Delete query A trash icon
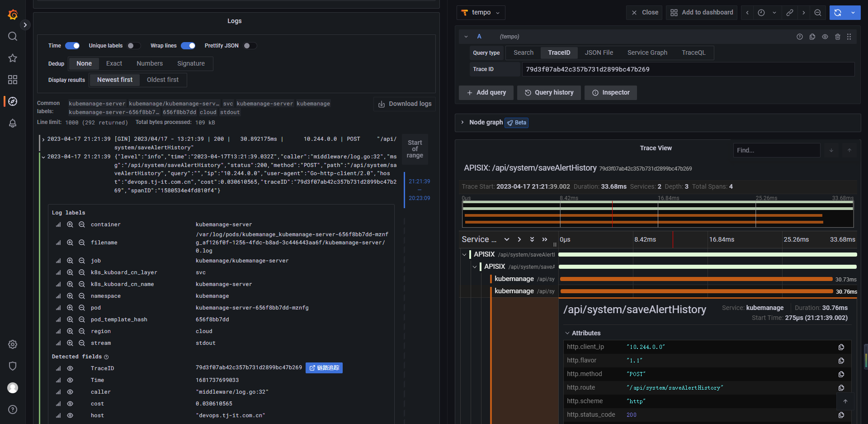The height and width of the screenshot is (424, 868). (x=838, y=37)
